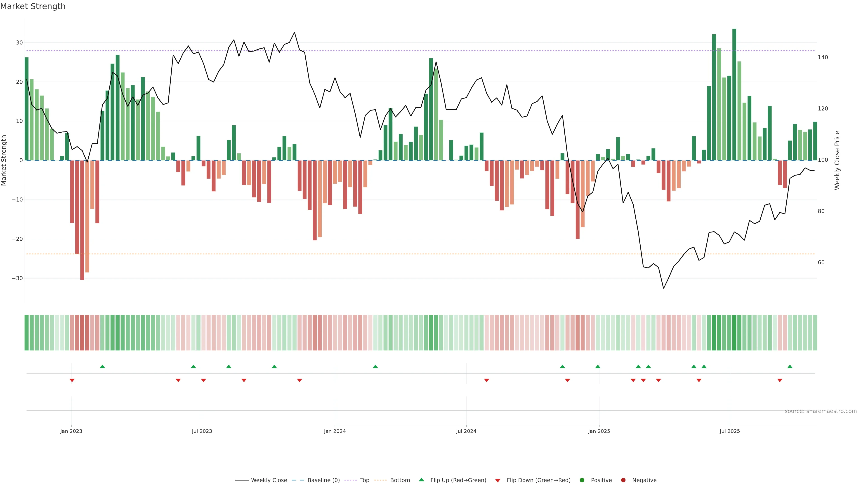Click the Jul 2024 x-axis label
Screen dimensions: 868x488
click(x=466, y=431)
